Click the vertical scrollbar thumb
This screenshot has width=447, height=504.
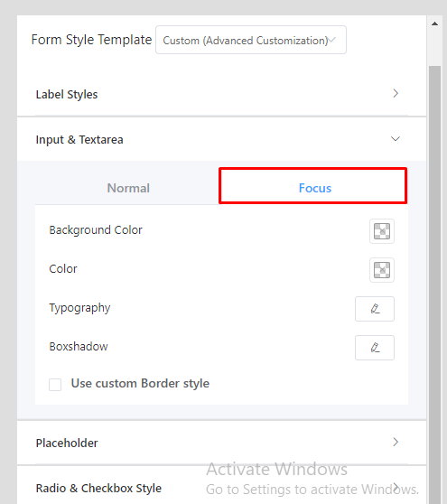click(434, 285)
